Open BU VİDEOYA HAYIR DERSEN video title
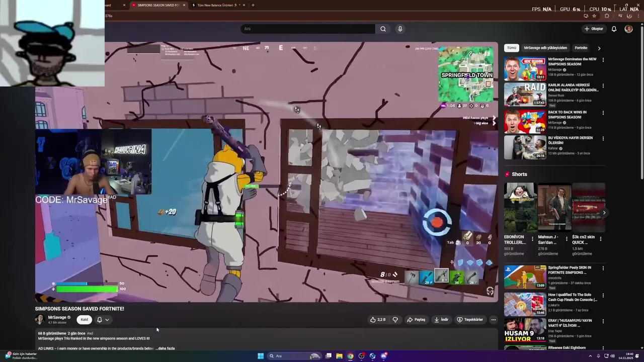644x362 pixels. [571, 140]
